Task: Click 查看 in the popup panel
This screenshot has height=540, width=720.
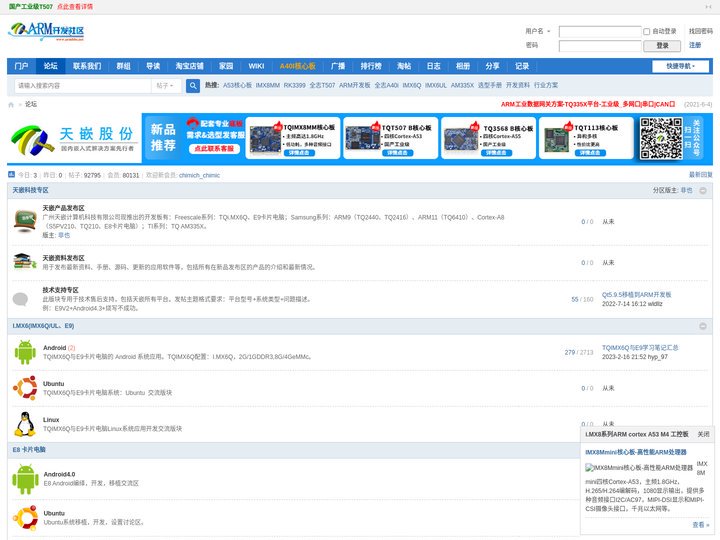Action: (701, 525)
